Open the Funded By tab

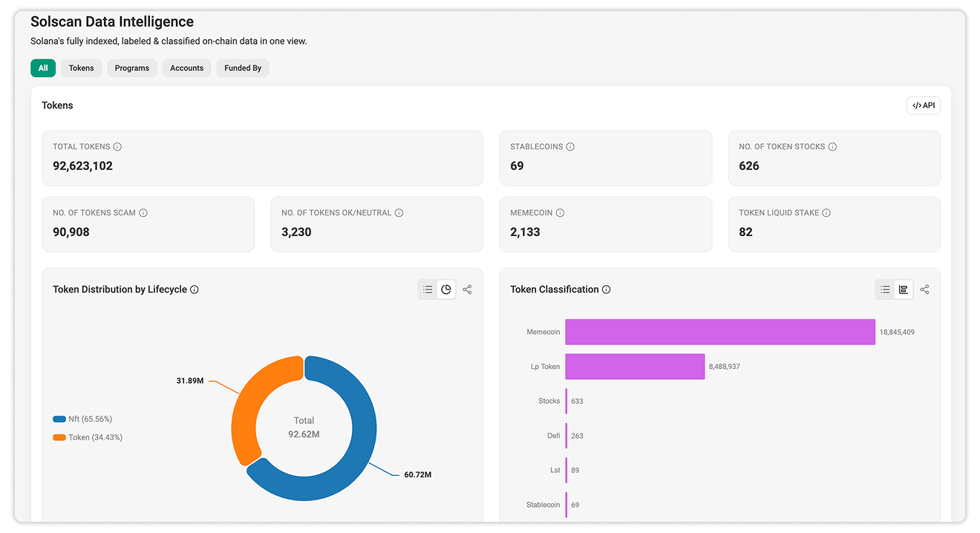coord(243,68)
